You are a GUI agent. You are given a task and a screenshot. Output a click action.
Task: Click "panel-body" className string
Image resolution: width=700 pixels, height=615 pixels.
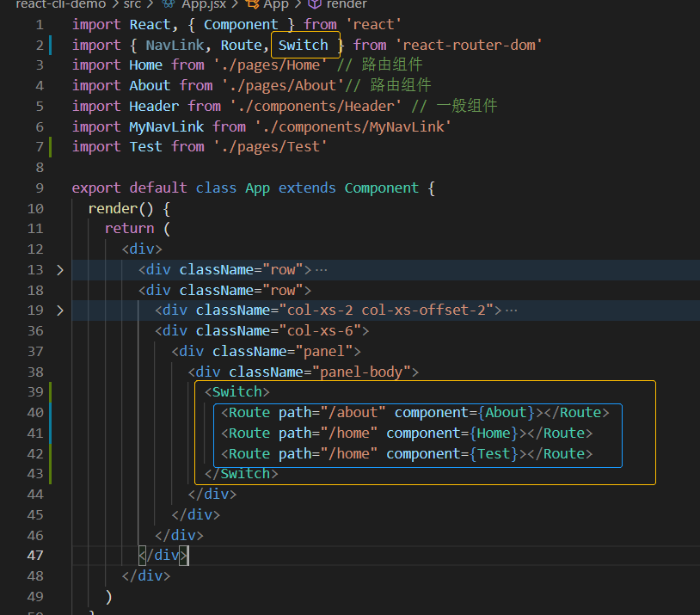coord(361,372)
